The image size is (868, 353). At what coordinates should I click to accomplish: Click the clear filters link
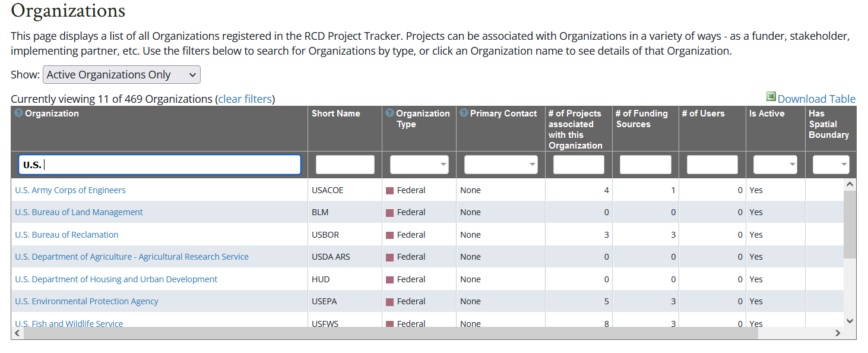point(245,99)
